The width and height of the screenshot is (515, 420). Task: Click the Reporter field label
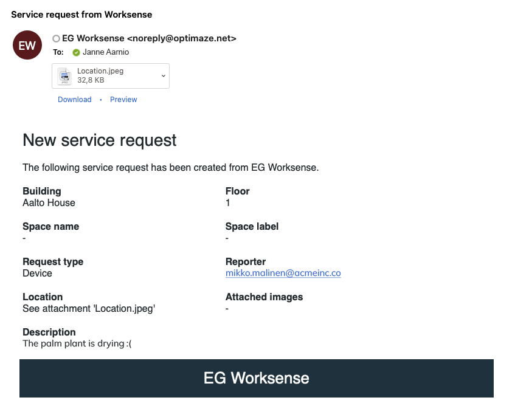[x=246, y=262]
